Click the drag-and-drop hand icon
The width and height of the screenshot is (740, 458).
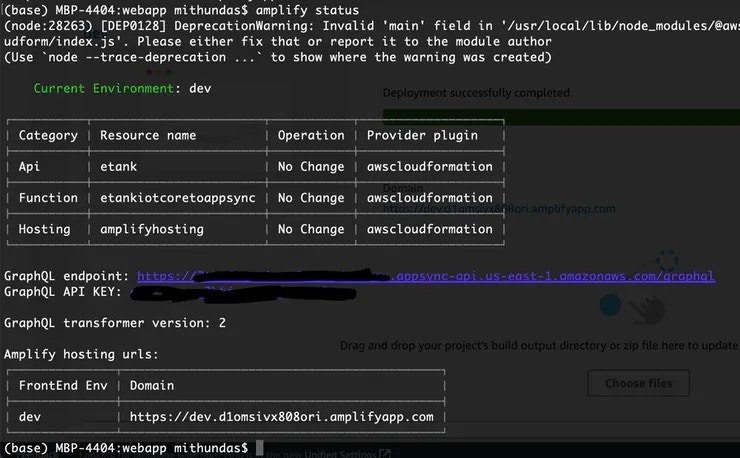[x=649, y=309]
